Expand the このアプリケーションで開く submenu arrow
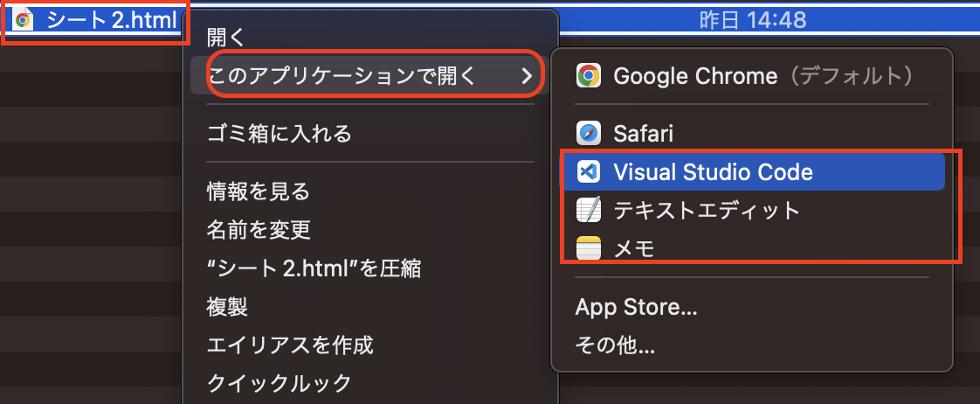Image resolution: width=980 pixels, height=404 pixels. [x=528, y=76]
